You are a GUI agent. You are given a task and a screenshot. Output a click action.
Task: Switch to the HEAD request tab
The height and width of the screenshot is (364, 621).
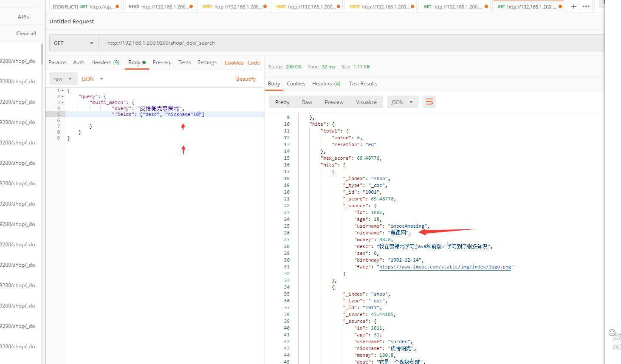[160, 6]
